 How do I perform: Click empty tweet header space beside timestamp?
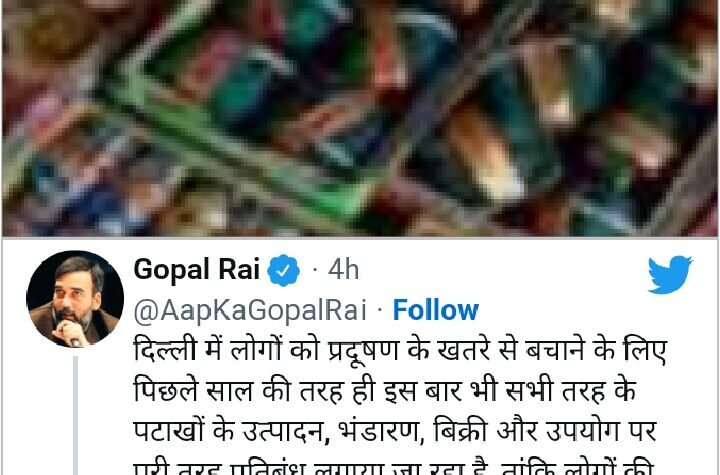[503, 270]
